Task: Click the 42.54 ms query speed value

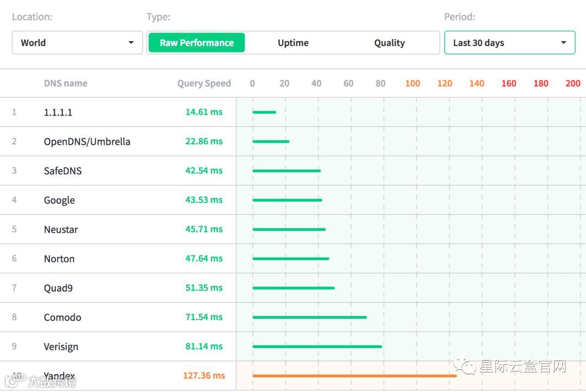Action: click(x=204, y=171)
